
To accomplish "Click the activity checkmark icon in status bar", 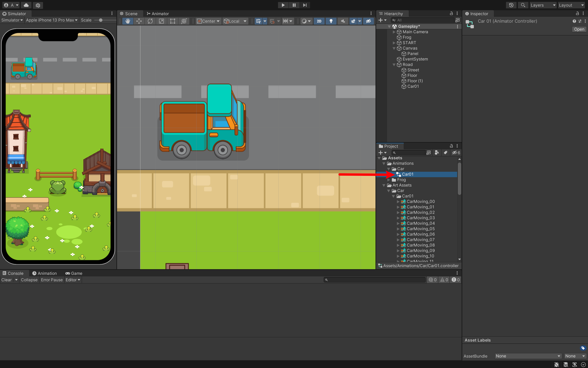I will 583,364.
